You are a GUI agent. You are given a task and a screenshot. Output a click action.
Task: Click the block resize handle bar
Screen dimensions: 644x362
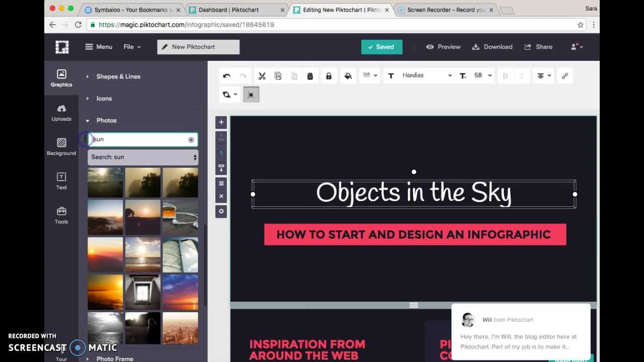point(414,305)
